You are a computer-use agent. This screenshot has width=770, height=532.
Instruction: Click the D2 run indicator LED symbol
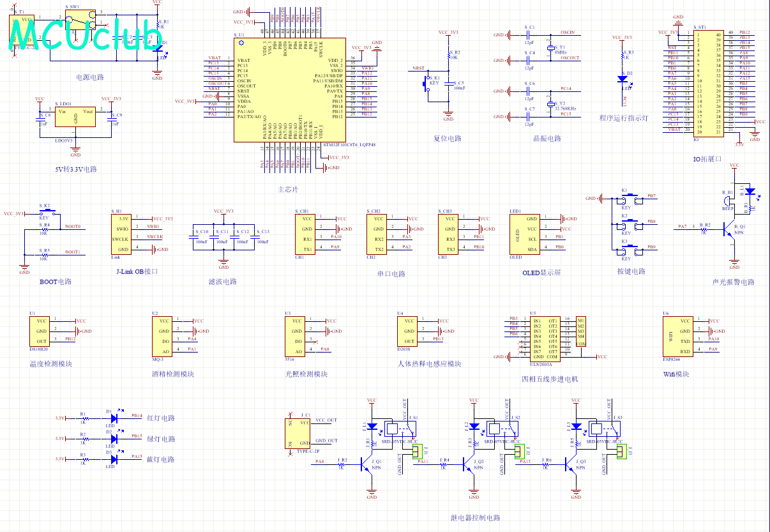click(x=623, y=79)
